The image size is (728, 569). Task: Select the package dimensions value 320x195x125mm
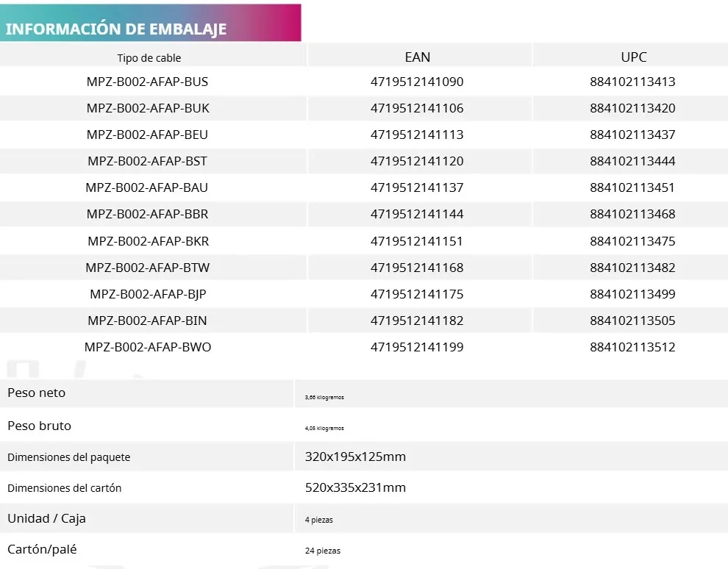point(355,457)
